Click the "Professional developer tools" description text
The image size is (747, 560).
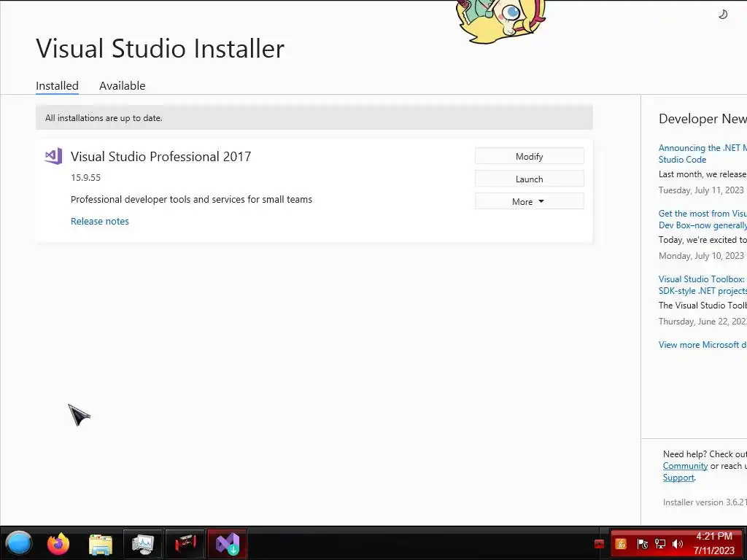(x=192, y=200)
